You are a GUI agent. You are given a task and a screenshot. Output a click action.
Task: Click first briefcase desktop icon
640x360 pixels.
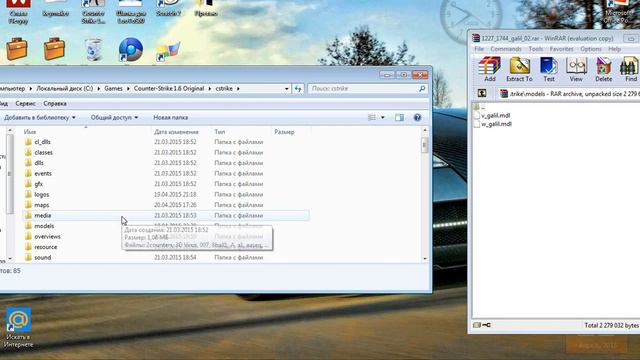tap(17, 49)
